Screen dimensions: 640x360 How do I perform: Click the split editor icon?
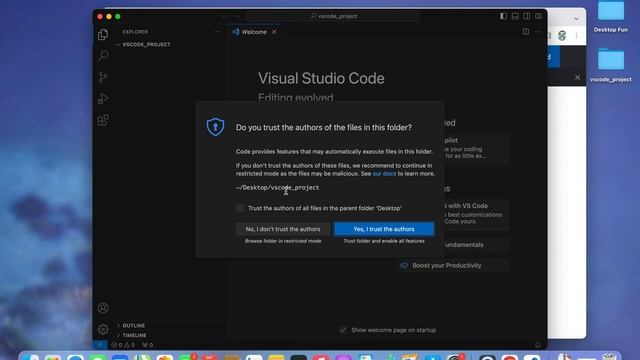[x=526, y=31]
